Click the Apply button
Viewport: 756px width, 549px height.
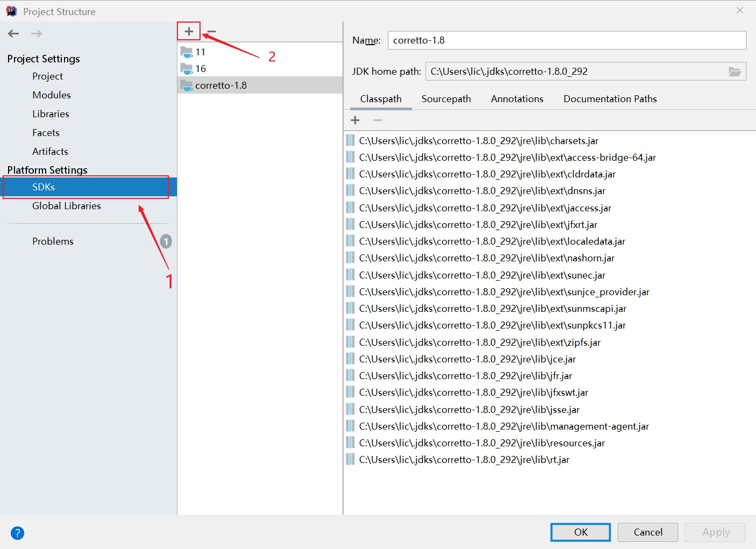click(x=716, y=532)
